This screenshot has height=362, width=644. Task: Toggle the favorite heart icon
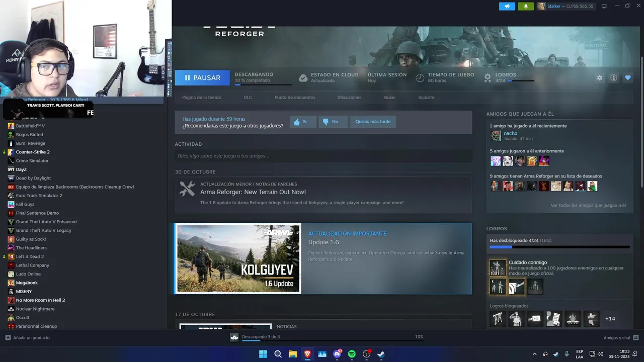(x=627, y=78)
